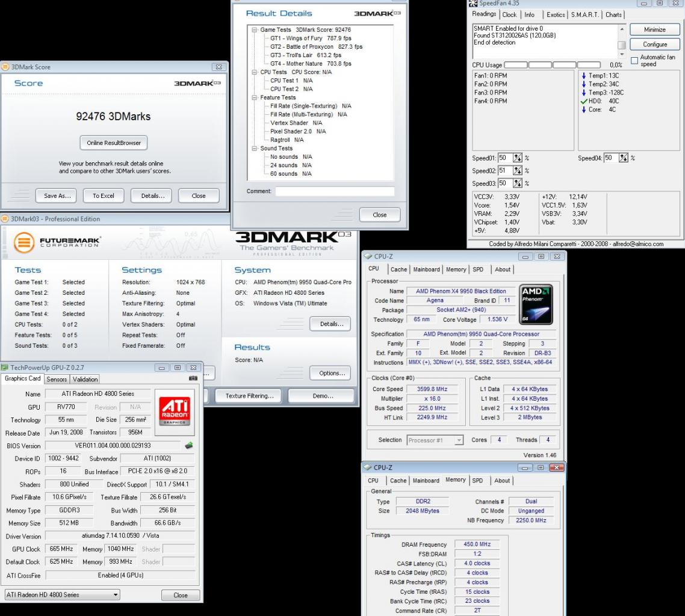Click the Speed01 percentage value field
Viewport: 685px width, 616px height.
point(505,158)
